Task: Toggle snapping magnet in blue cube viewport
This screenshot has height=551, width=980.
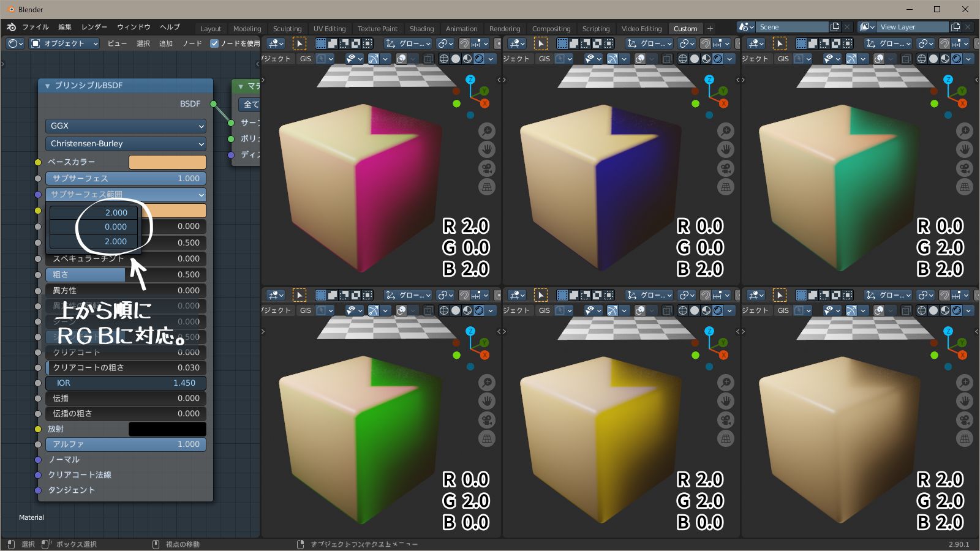Action: click(705, 43)
